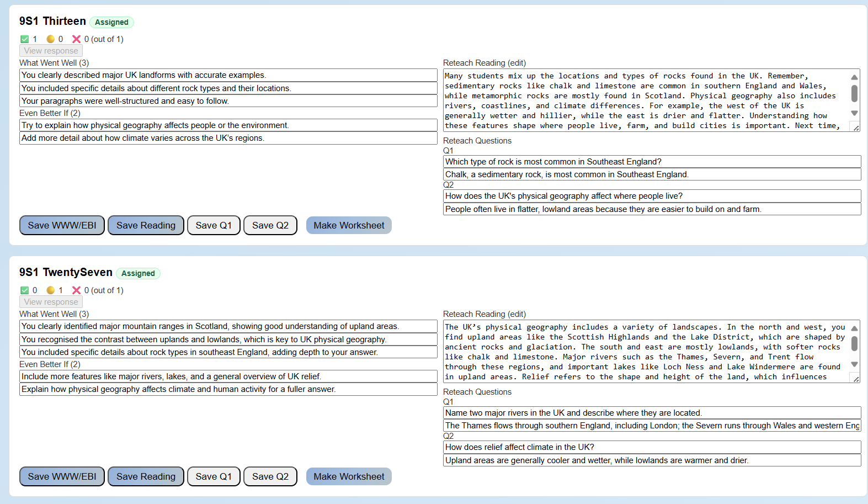Edit 'You clearly described major UK landforms' field
The image size is (868, 504).
click(228, 75)
